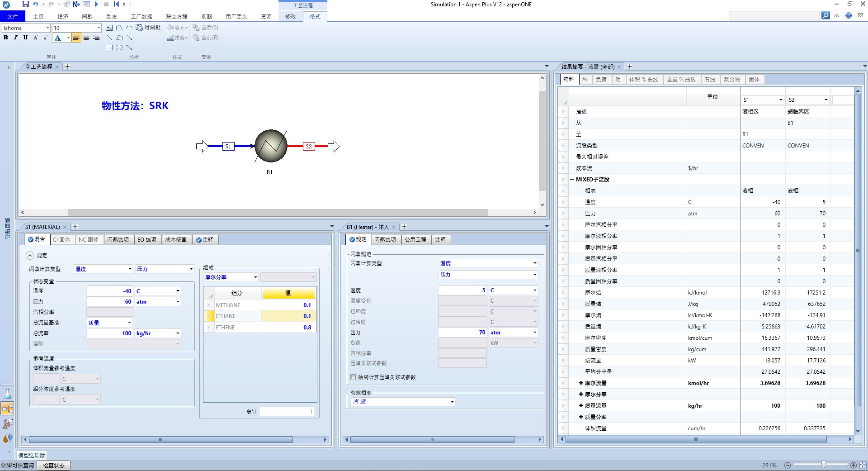Screen dimensions: 868x471
Task: Decrease font size with the shrink font icon
Action: pyautogui.click(x=45, y=38)
